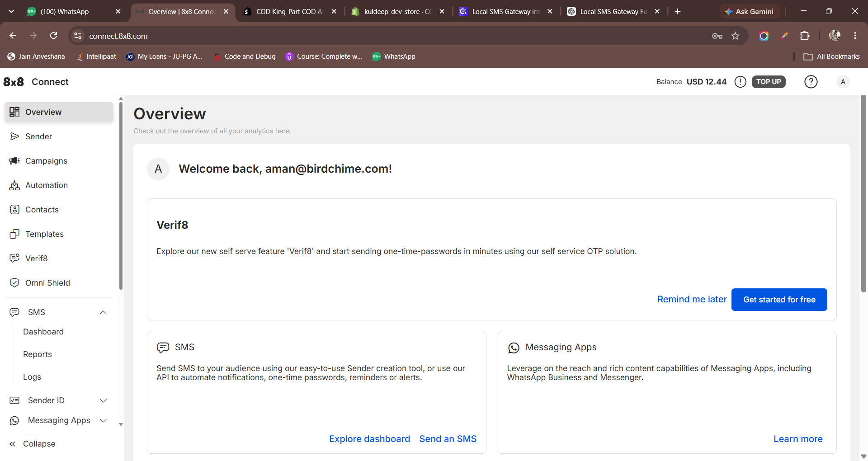The width and height of the screenshot is (868, 461).
Task: Open SMS Logs menu item
Action: click(32, 377)
